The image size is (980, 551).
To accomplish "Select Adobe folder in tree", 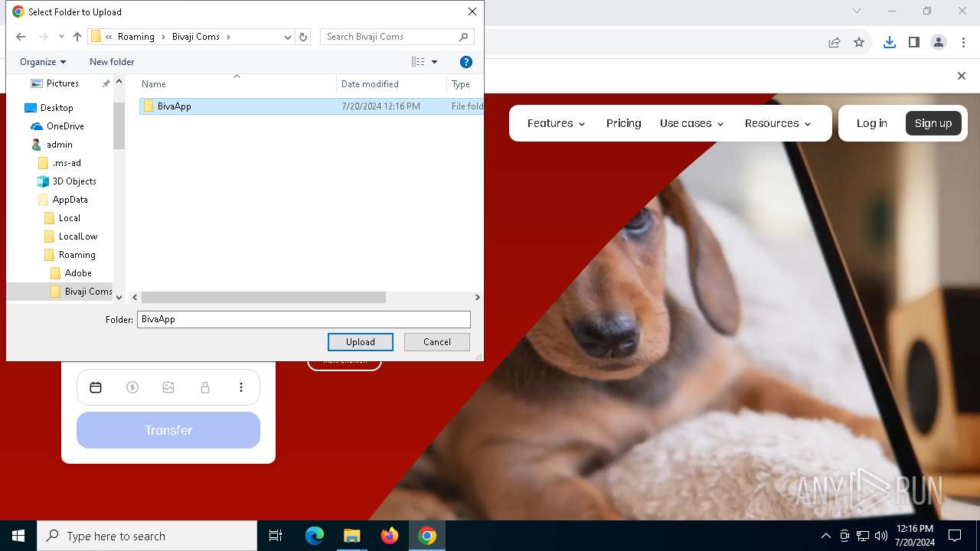I will [78, 273].
